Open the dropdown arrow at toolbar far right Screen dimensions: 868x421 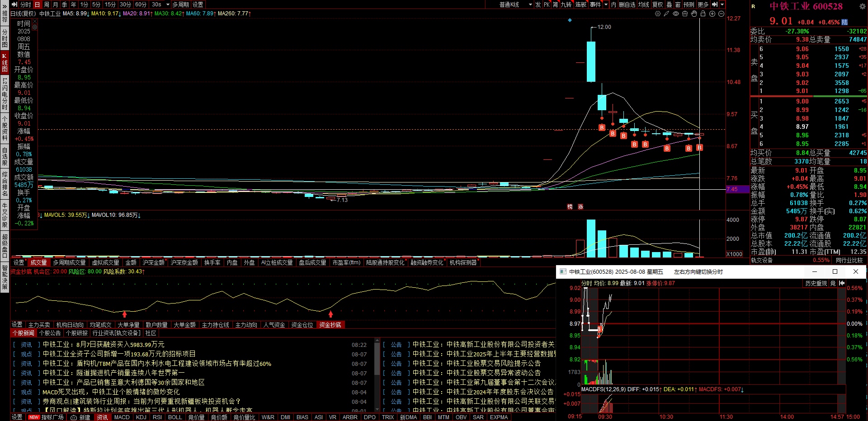pos(722,5)
